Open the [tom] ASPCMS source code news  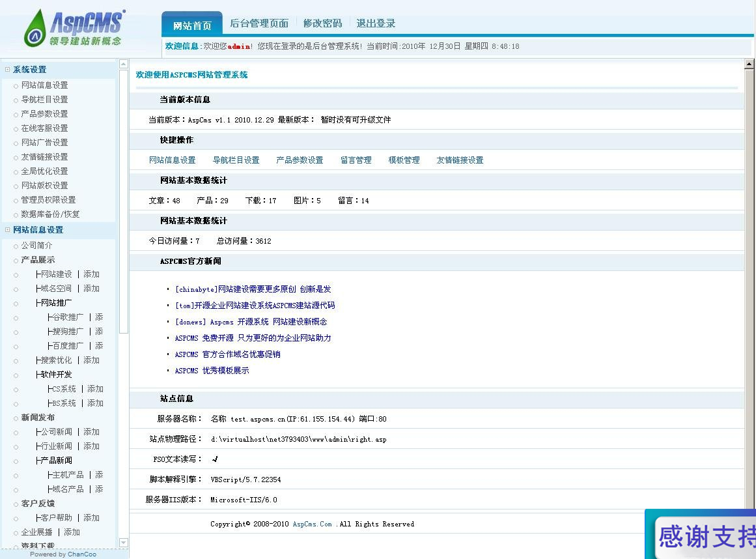pyautogui.click(x=255, y=306)
